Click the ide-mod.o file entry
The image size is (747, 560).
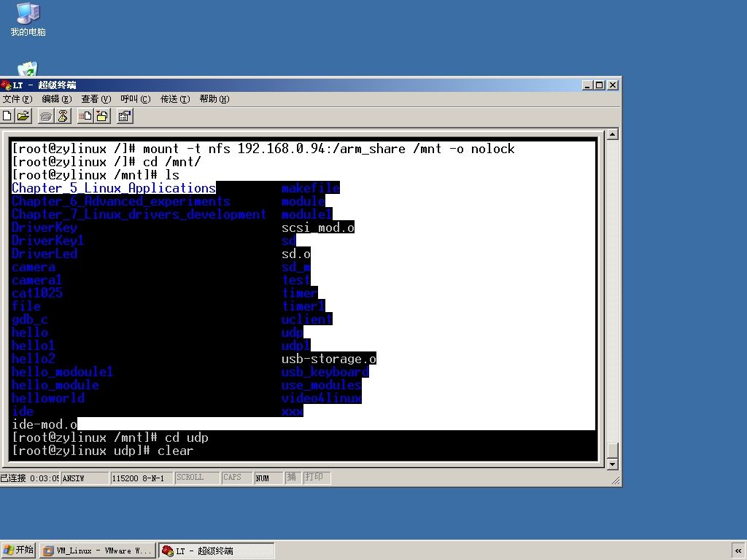point(44,424)
